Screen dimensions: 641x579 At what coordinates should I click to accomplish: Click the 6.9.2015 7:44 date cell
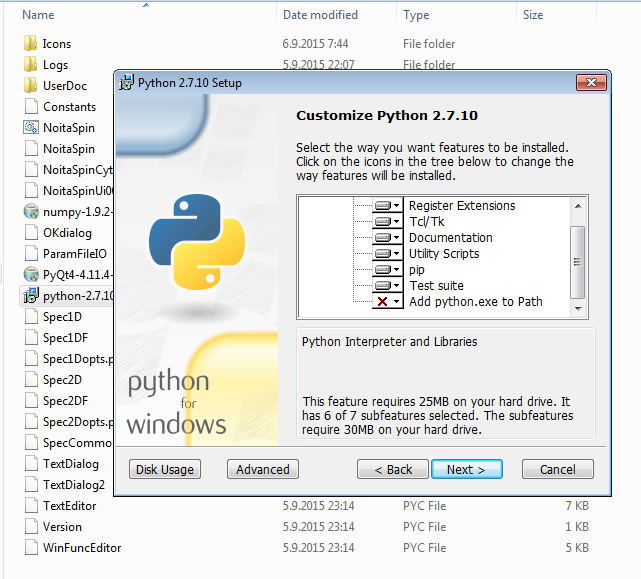315,43
